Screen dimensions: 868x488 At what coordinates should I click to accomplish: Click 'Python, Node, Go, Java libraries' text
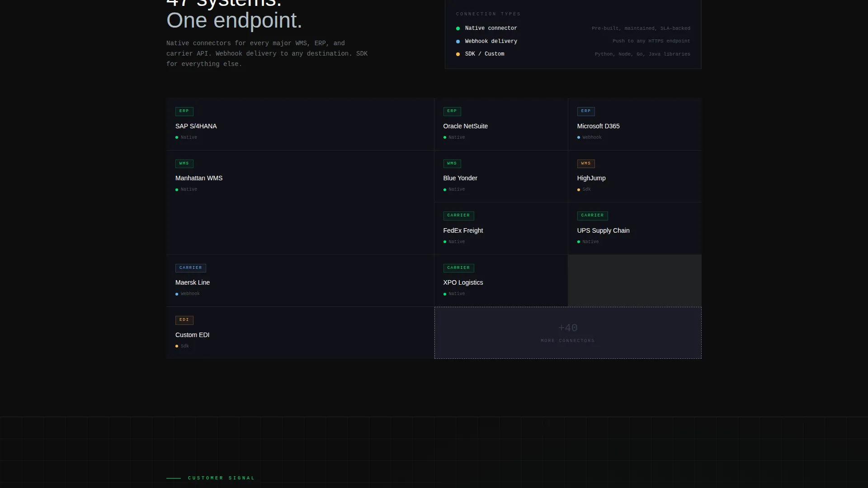(x=642, y=54)
